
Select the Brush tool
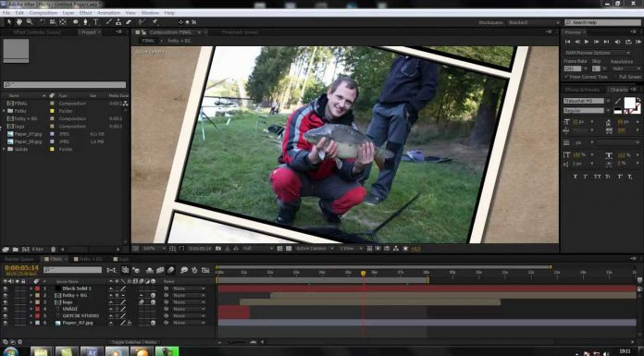point(109,22)
